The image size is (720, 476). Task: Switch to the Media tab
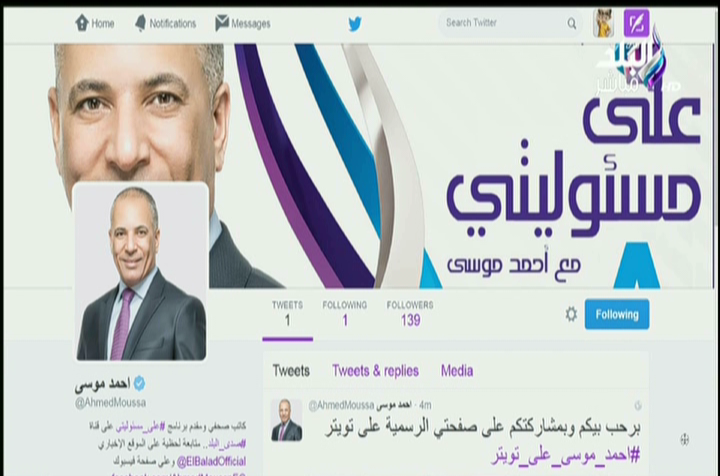[x=457, y=371]
